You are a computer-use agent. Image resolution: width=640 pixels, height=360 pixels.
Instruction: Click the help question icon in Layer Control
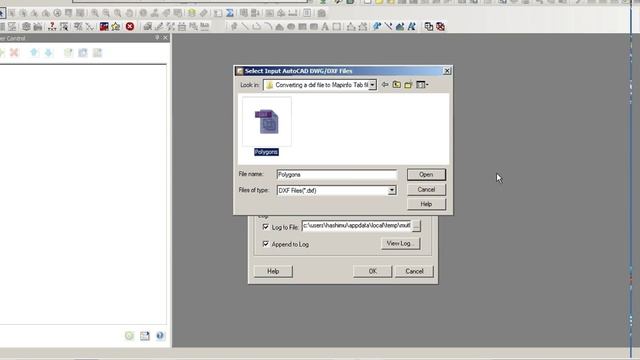point(160,336)
